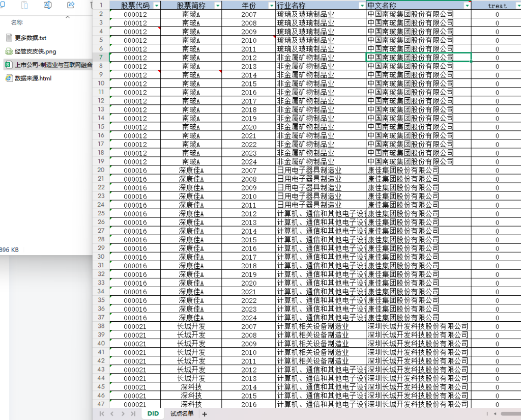Viewport: 521px width, 420px height.
Task: Select row header 7
Action: 101,57
